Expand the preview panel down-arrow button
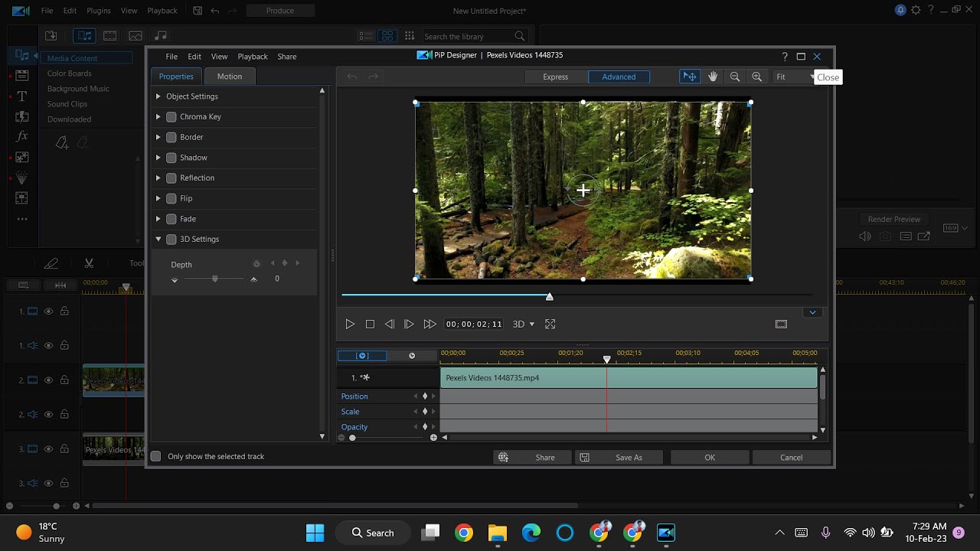 pos(812,312)
